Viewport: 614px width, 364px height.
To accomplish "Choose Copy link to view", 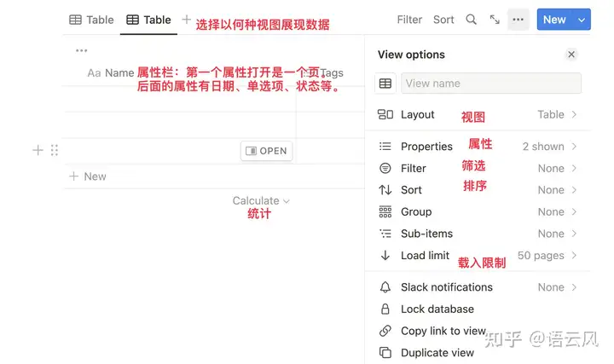I will 443,331.
